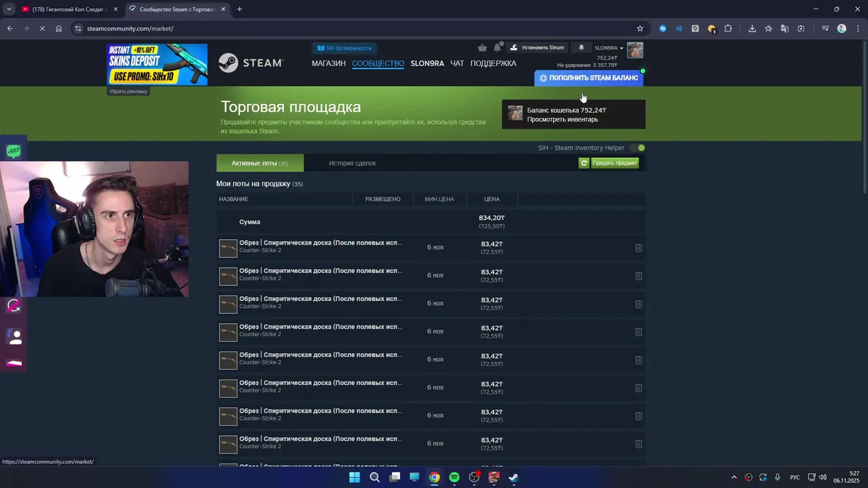
Task: Open the media controls toolbar icon
Action: pos(825,28)
